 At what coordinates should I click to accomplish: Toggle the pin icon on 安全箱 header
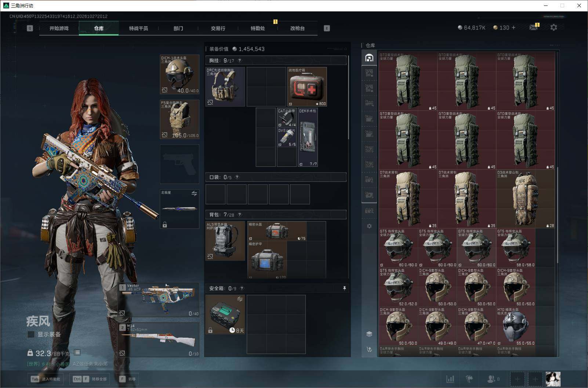pos(344,288)
